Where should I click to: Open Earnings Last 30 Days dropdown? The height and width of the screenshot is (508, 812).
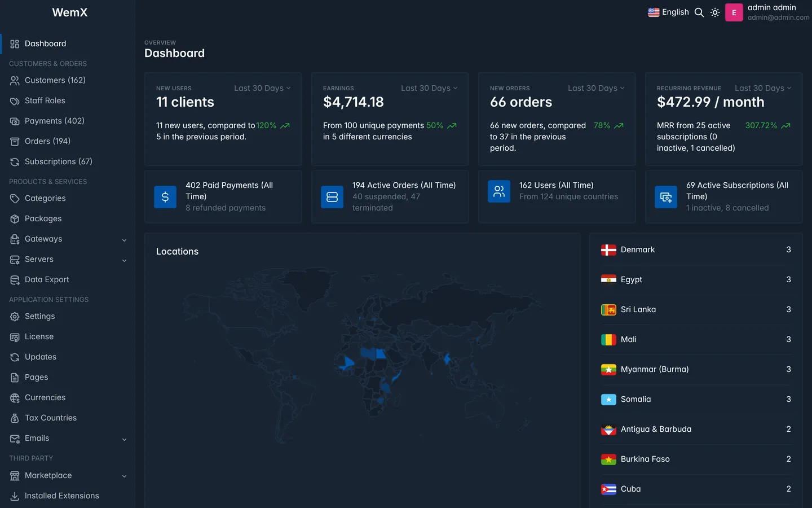(429, 88)
